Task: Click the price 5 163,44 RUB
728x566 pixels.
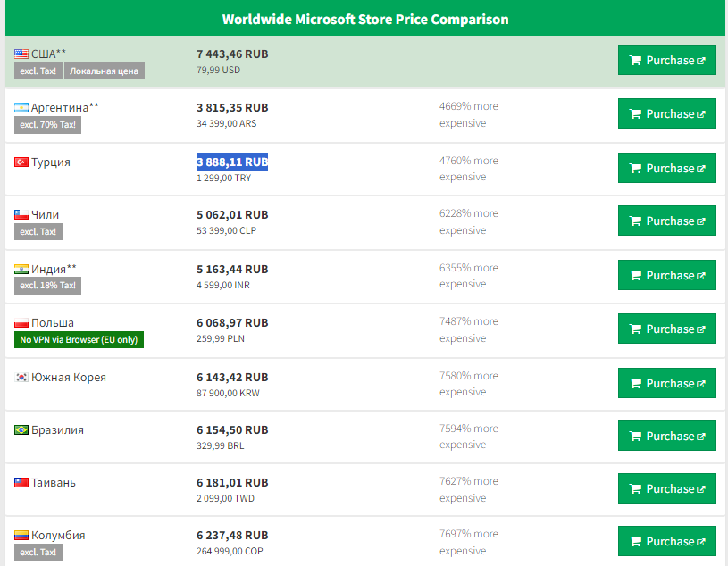Action: 232,269
